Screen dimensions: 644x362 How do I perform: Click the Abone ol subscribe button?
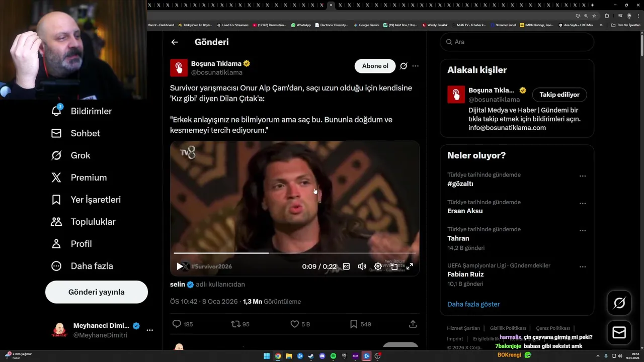tap(375, 66)
